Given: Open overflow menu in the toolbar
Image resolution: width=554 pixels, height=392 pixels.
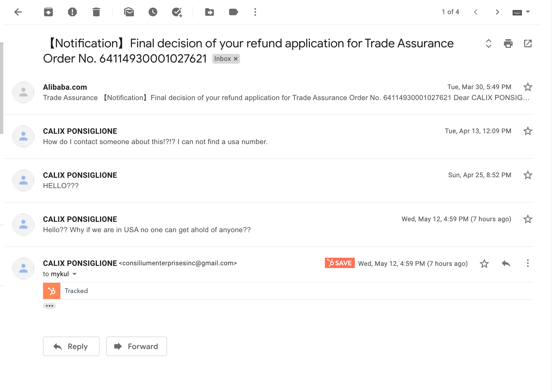Looking at the screenshot, I should (x=255, y=12).
